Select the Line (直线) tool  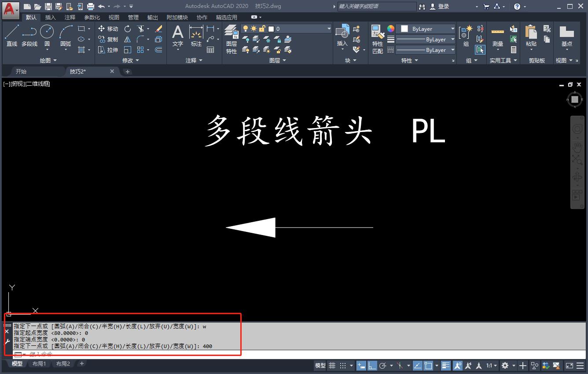12,36
